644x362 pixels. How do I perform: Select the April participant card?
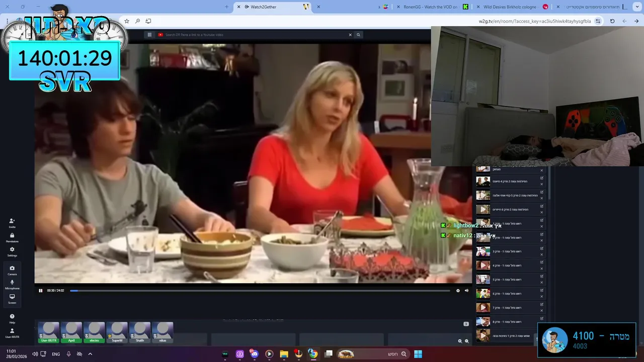(71, 332)
